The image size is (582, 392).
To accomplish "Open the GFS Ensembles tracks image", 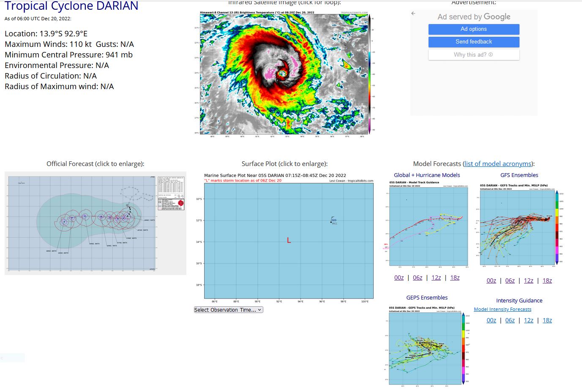I will [519, 226].
